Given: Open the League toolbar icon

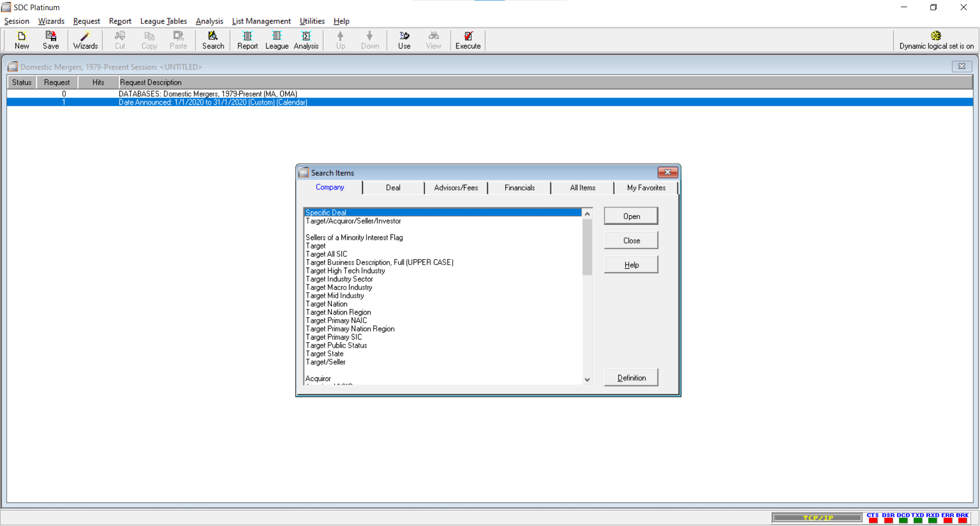Looking at the screenshot, I should click(x=277, y=40).
